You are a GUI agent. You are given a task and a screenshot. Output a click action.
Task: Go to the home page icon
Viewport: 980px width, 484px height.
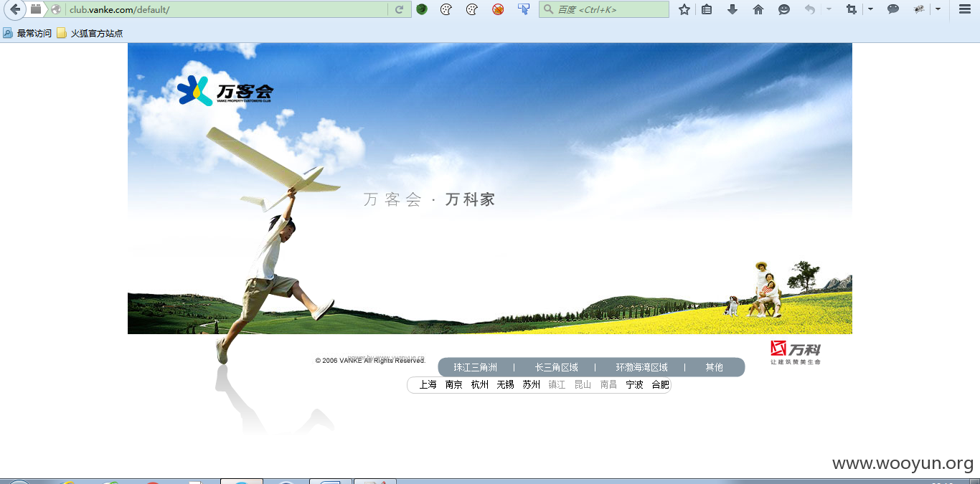click(x=758, y=9)
